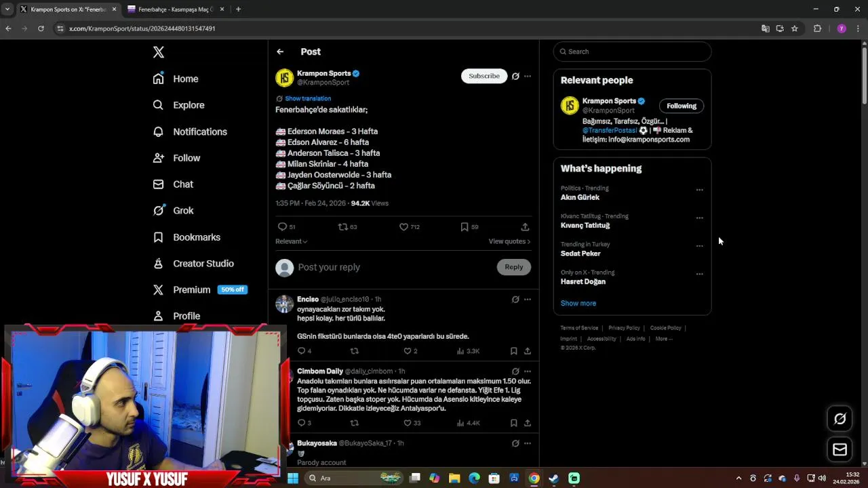This screenshot has height=488, width=868.
Task: Click the reply icon with 51 replies
Action: [282, 227]
